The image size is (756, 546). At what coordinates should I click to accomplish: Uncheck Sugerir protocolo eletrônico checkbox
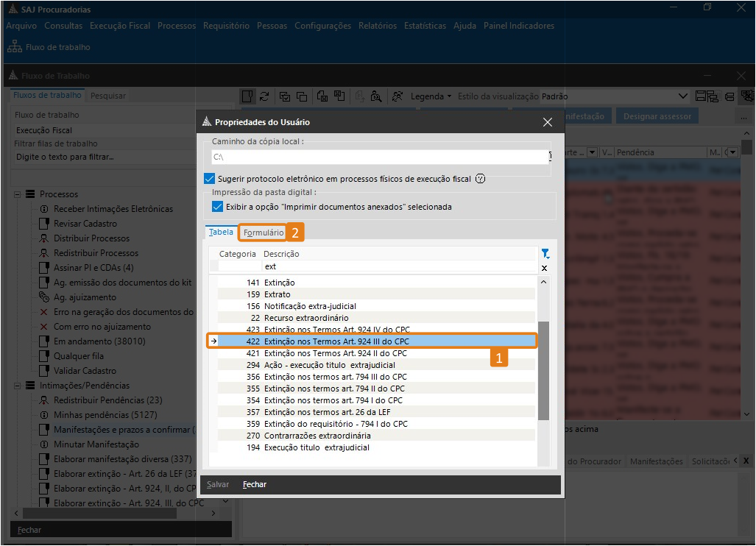click(x=210, y=179)
